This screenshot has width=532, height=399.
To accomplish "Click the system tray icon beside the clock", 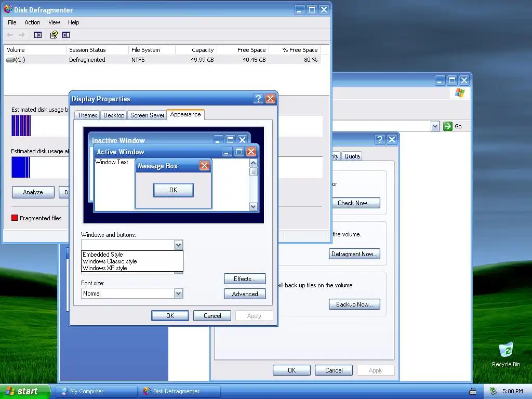I will [x=494, y=391].
